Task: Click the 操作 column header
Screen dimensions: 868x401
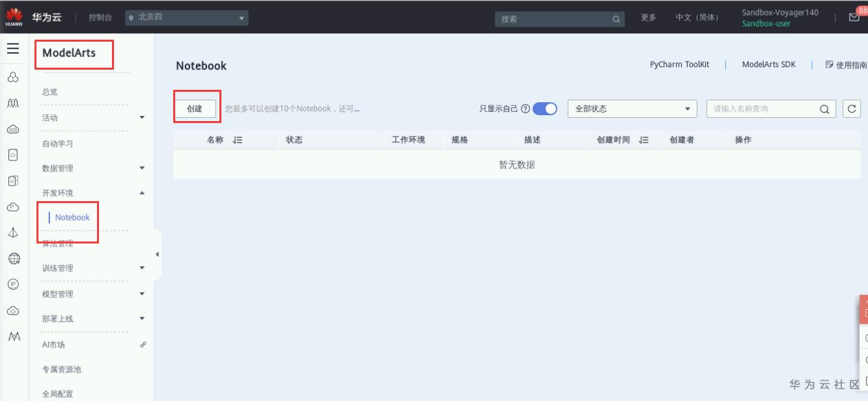Action: click(x=743, y=140)
